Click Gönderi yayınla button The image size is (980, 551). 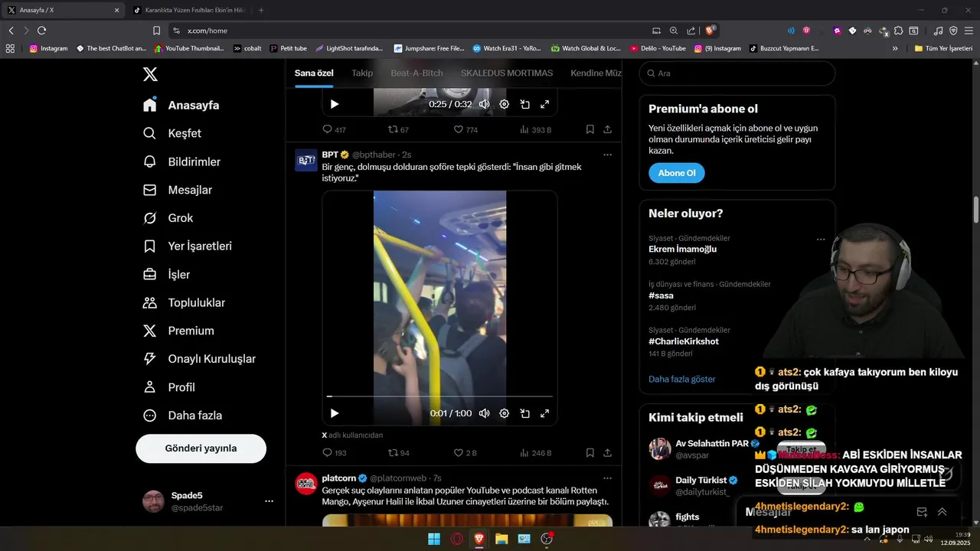click(201, 448)
